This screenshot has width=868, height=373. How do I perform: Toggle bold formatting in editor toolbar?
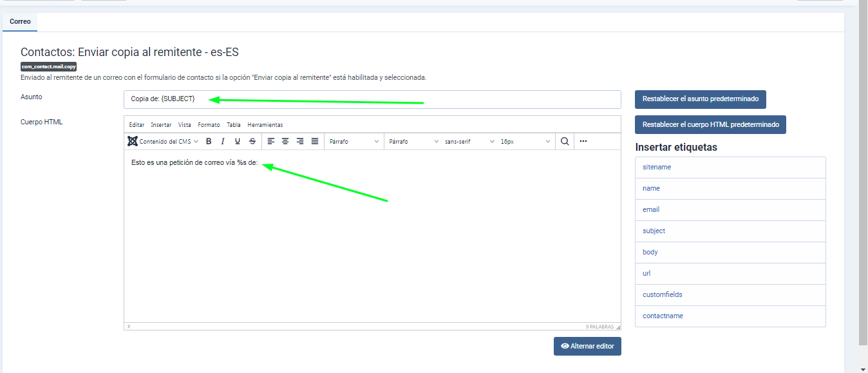pos(209,141)
